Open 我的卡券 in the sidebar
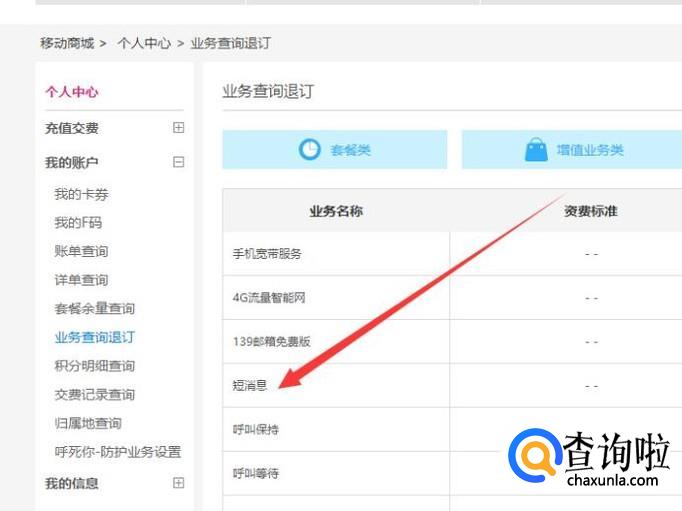Image resolution: width=682 pixels, height=511 pixels. (81, 194)
